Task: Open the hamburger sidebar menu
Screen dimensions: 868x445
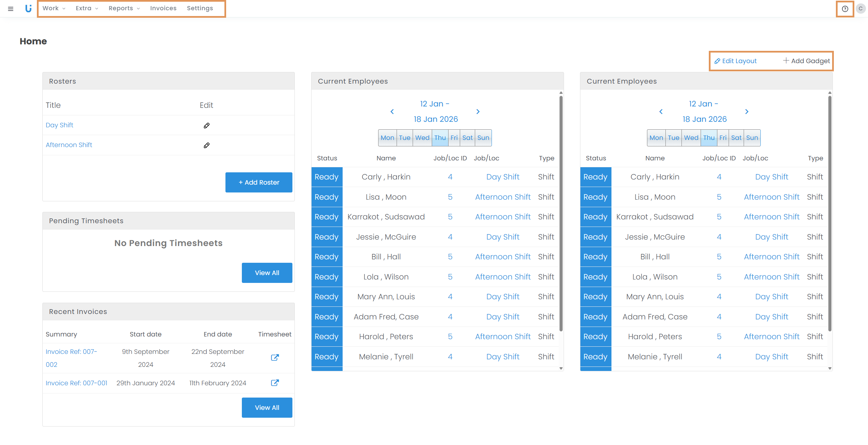Action: click(11, 9)
